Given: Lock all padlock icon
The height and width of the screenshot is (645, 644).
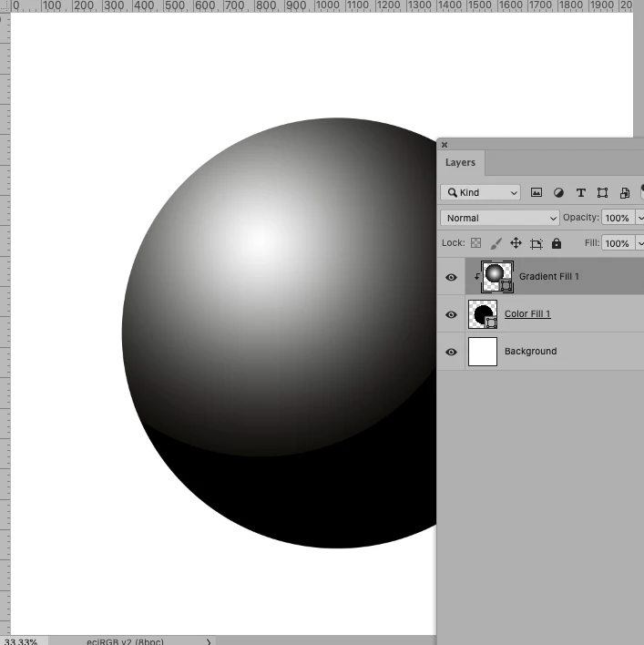Looking at the screenshot, I should 557,243.
